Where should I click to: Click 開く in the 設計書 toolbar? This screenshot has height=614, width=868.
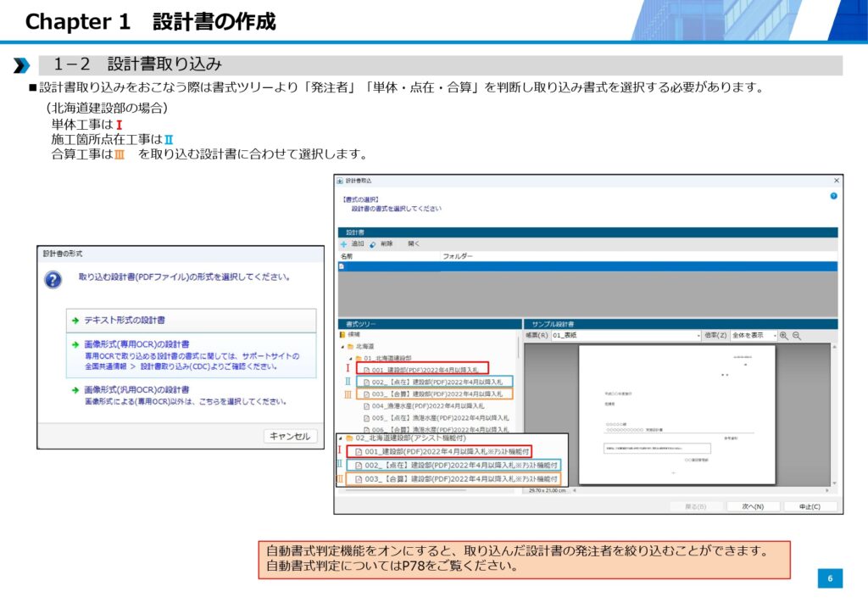[x=414, y=243]
